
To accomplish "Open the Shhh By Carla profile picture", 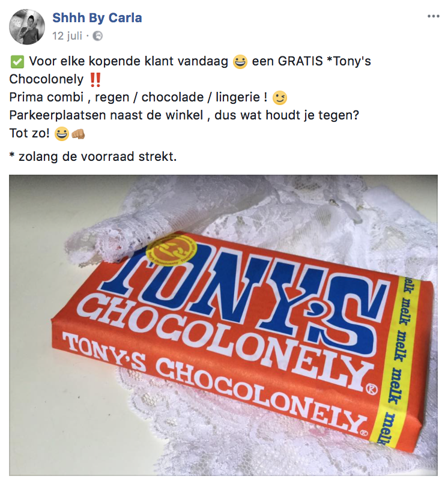I will point(27,27).
